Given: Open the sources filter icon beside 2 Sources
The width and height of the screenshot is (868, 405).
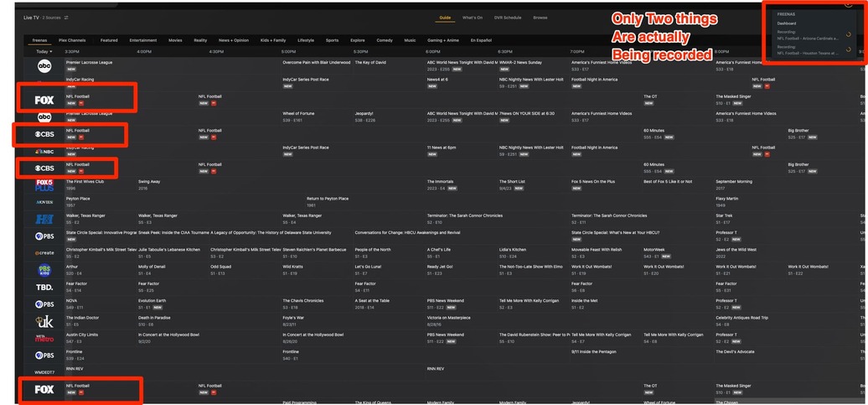Looking at the screenshot, I should click(x=66, y=18).
